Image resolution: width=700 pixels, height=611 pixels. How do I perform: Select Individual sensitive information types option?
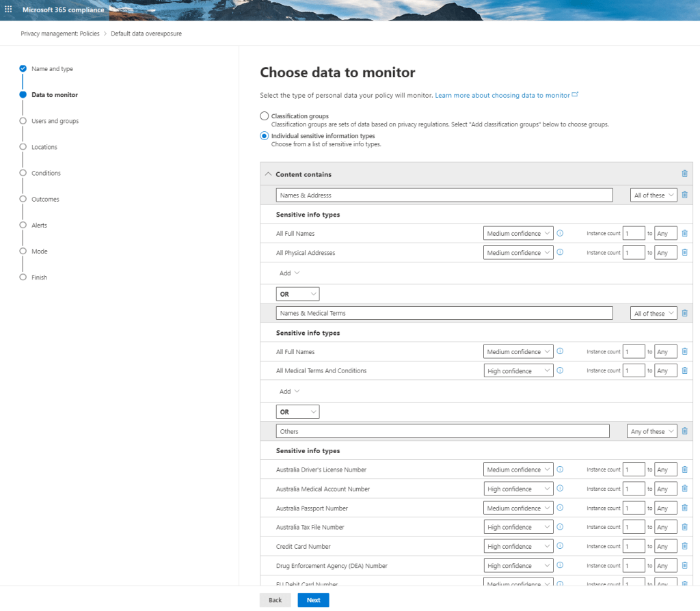tap(265, 136)
